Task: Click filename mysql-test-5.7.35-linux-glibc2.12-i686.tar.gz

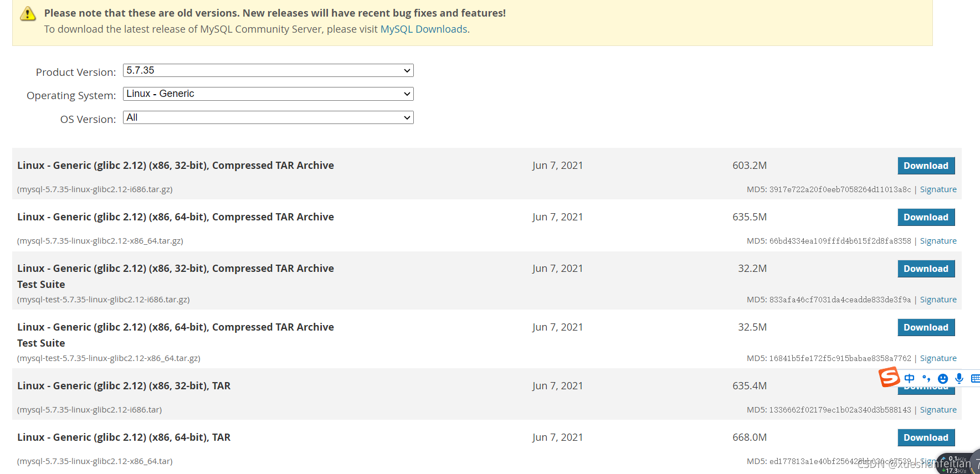Action: (x=104, y=300)
